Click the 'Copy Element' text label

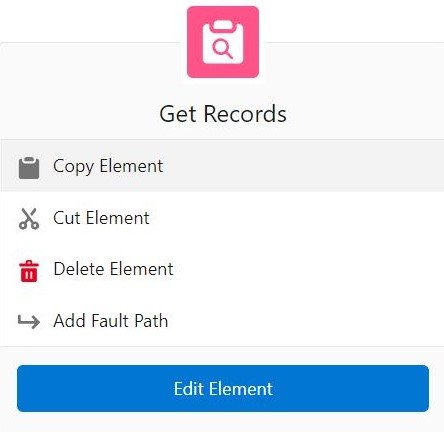click(x=108, y=166)
